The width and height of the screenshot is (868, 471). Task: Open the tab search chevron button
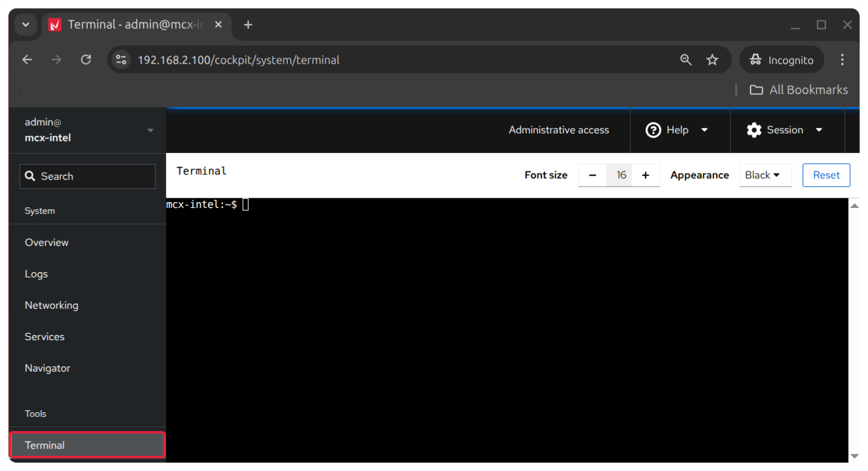(x=26, y=25)
